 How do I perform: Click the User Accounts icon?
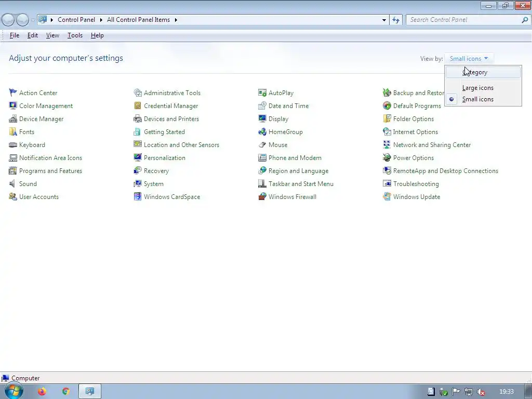(13, 197)
